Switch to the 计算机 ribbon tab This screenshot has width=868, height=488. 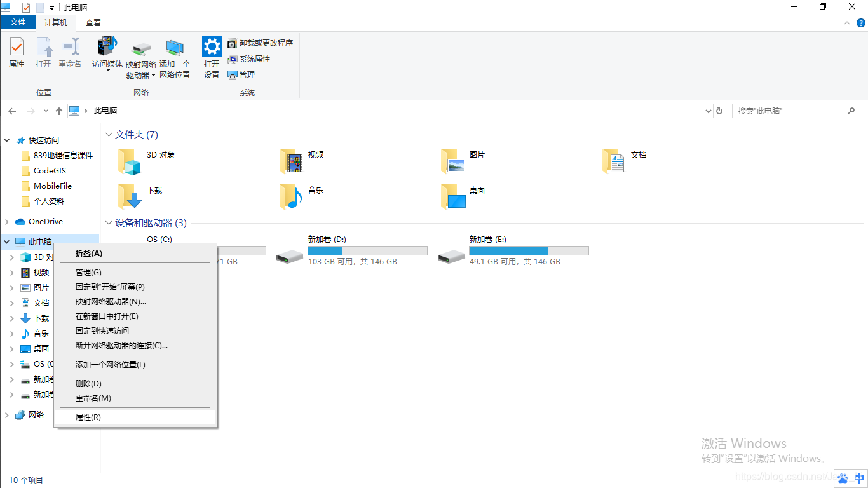pos(56,23)
